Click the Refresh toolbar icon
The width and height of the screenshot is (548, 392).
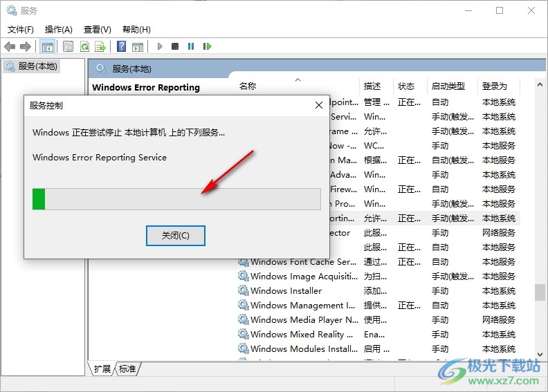pyautogui.click(x=84, y=46)
